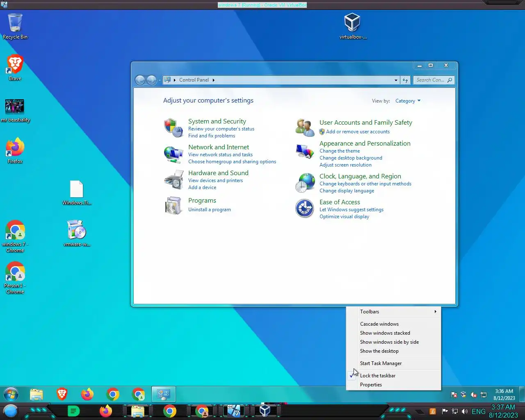Image resolution: width=525 pixels, height=420 pixels.
Task: Click Change desktop background link
Action: click(351, 158)
